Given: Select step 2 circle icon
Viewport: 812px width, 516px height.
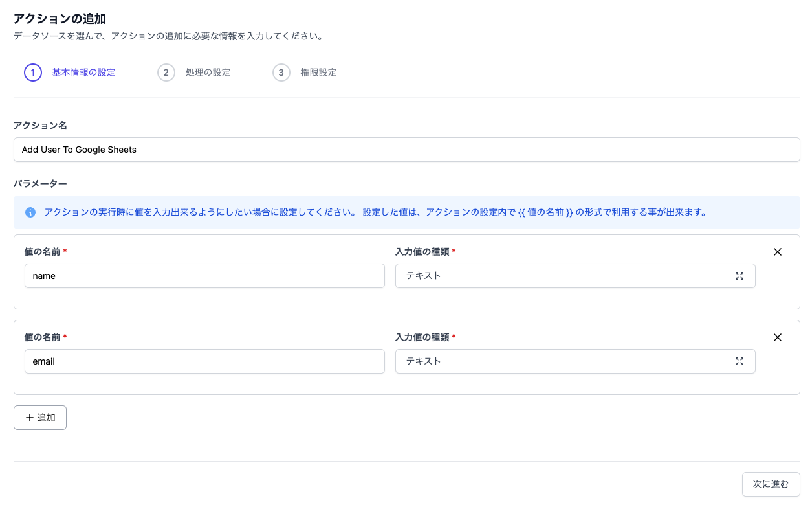Looking at the screenshot, I should (166, 73).
